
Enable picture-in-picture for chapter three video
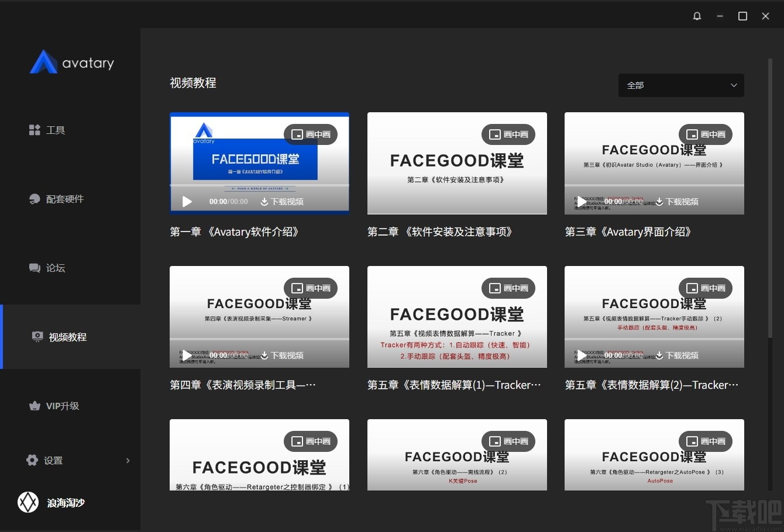pyautogui.click(x=706, y=134)
